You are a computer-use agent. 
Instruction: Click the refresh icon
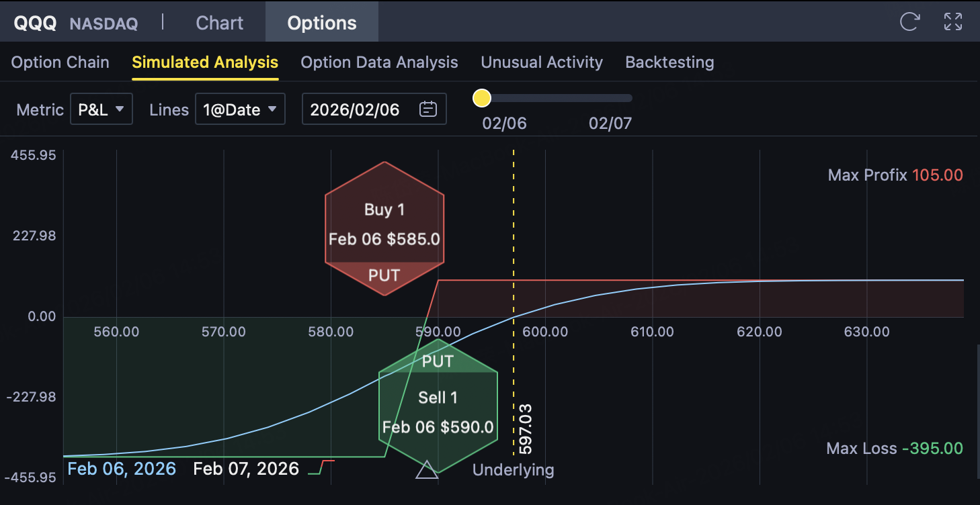click(x=909, y=21)
